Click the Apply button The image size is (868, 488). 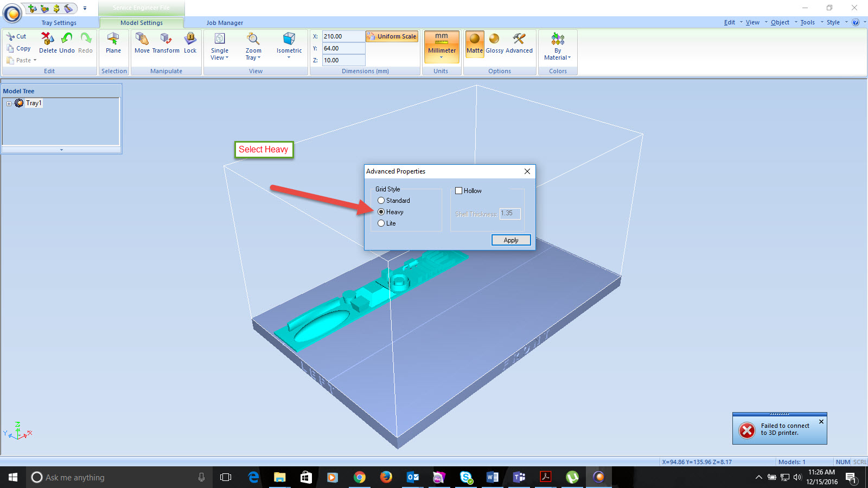510,240
